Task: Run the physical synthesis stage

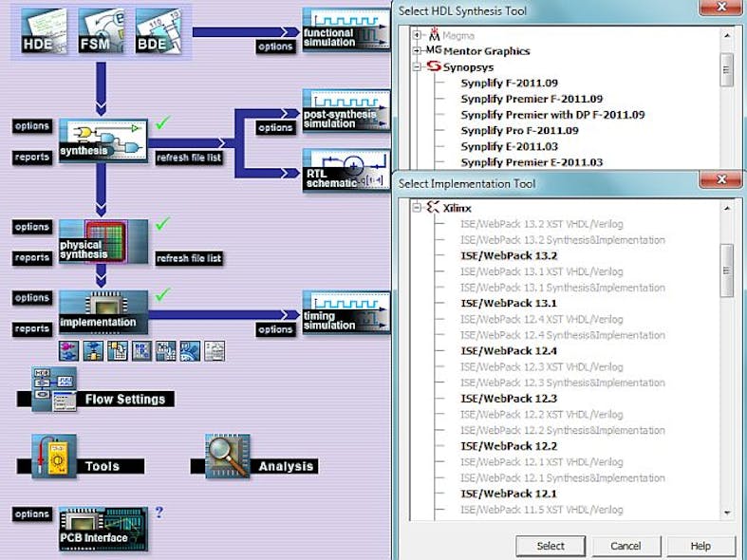Action: click(x=103, y=242)
